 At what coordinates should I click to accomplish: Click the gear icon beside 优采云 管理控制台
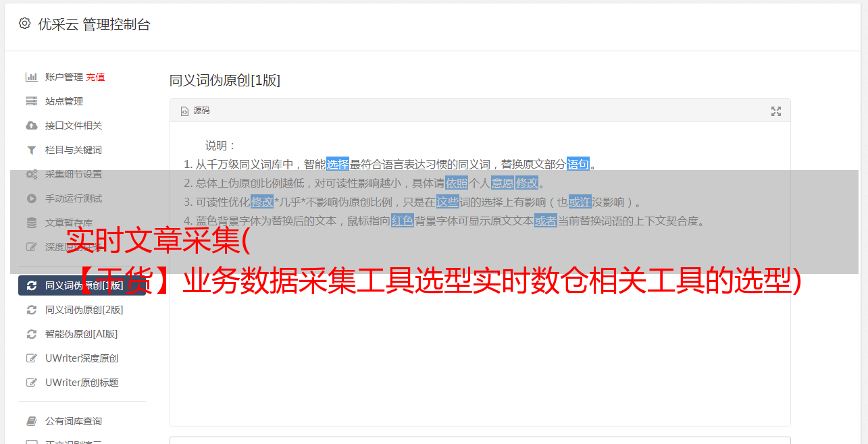(x=25, y=24)
